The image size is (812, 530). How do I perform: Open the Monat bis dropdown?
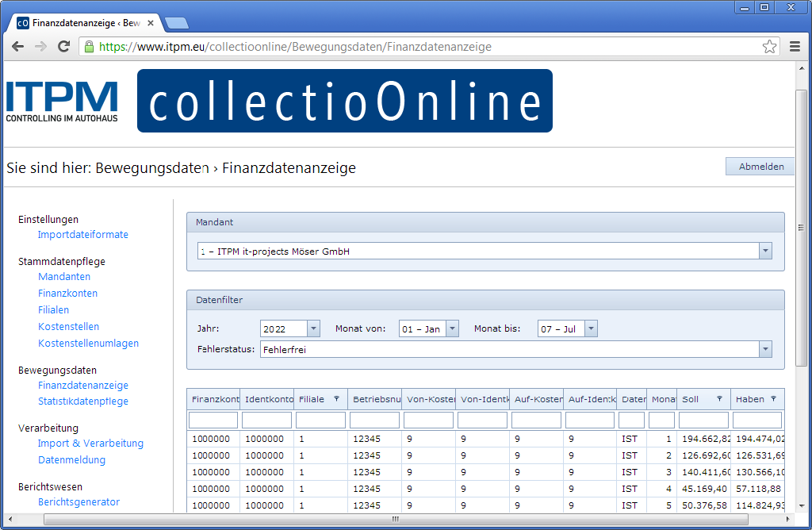click(591, 328)
